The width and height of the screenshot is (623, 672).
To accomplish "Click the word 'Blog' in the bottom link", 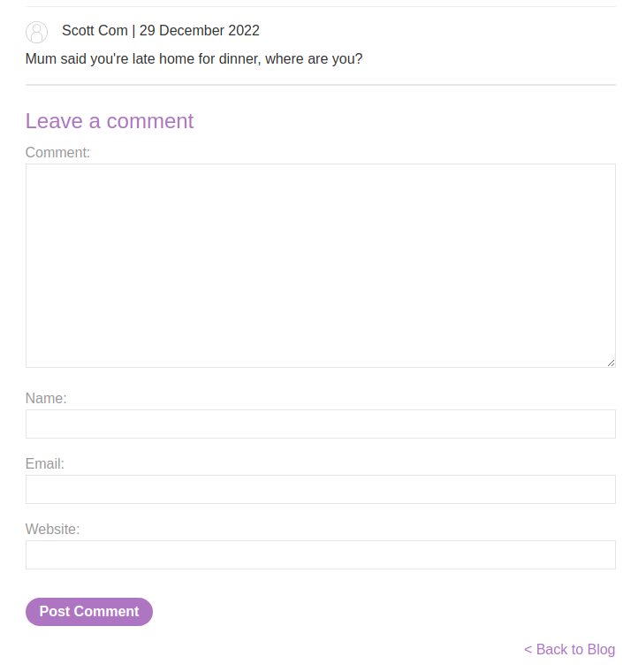I will coord(601,650).
